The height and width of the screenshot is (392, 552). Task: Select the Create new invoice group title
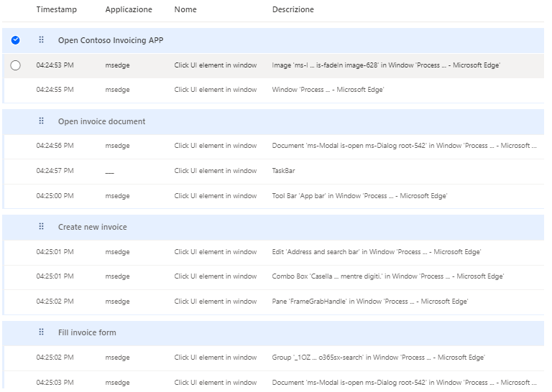(92, 227)
